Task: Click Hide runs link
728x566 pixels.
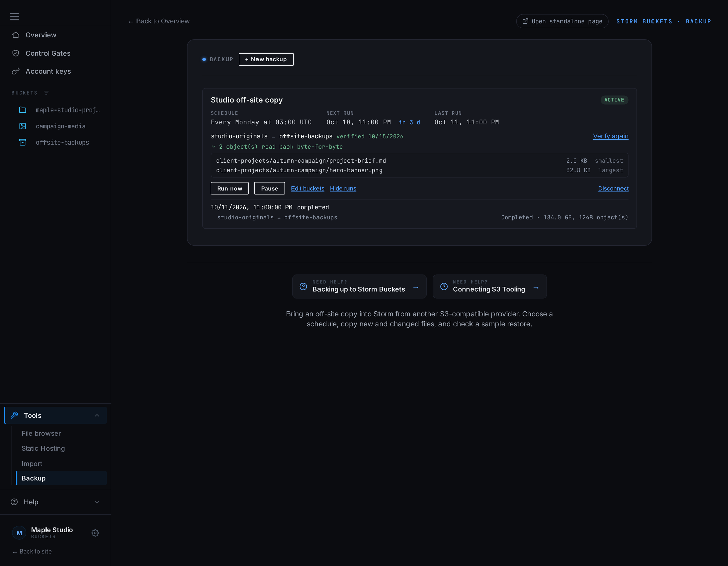Action: click(343, 188)
